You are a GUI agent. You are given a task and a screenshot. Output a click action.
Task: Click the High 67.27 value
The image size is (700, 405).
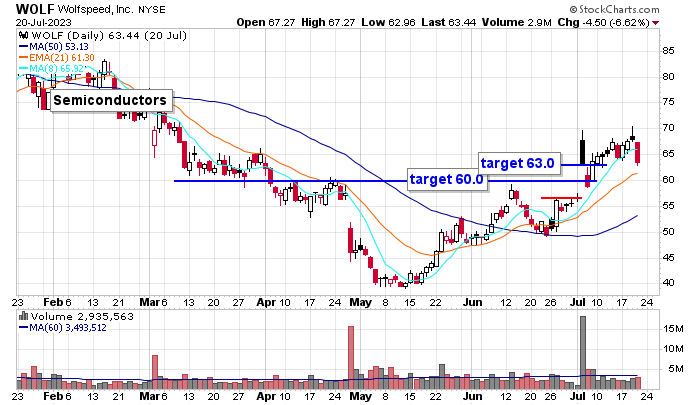pyautogui.click(x=328, y=22)
